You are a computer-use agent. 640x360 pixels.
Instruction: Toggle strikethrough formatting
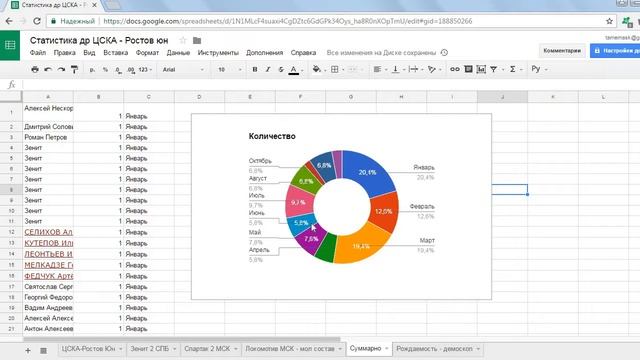[x=281, y=69]
